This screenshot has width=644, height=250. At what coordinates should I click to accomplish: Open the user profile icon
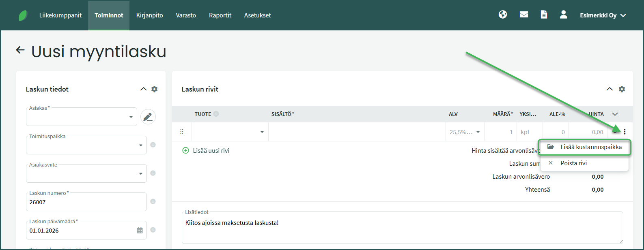coord(563,15)
